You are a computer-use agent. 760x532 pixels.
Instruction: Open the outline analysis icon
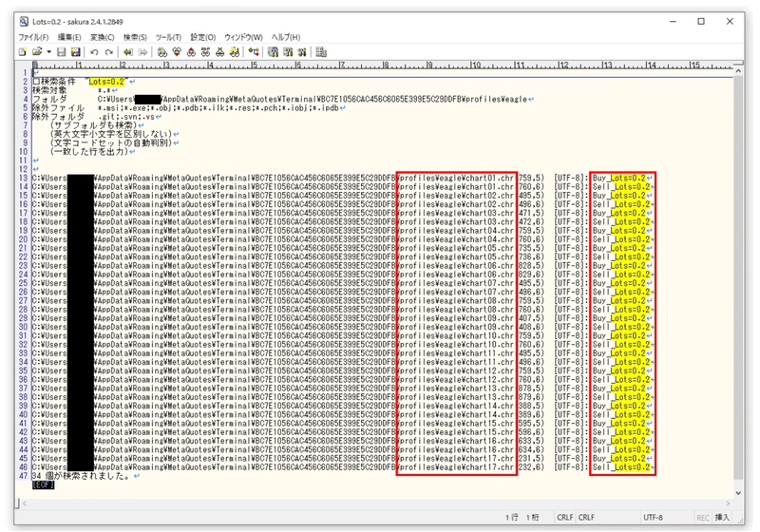254,52
